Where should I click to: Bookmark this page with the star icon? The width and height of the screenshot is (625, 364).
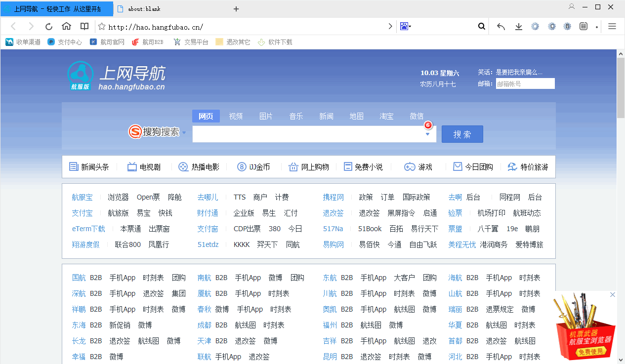click(x=102, y=27)
